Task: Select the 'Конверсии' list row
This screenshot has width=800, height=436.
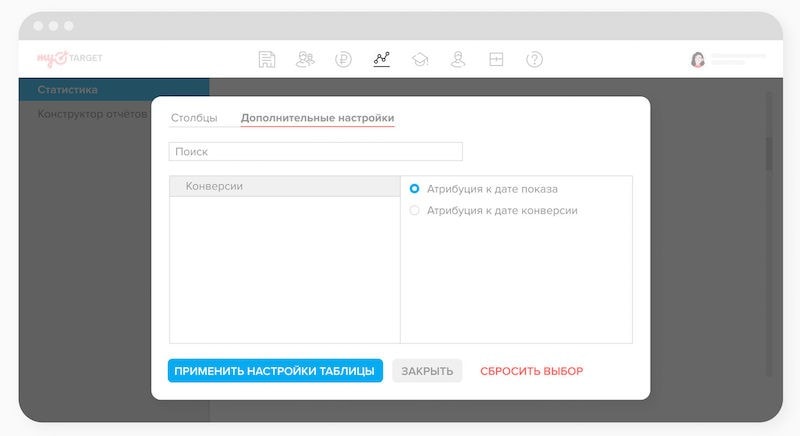Action: tap(285, 186)
